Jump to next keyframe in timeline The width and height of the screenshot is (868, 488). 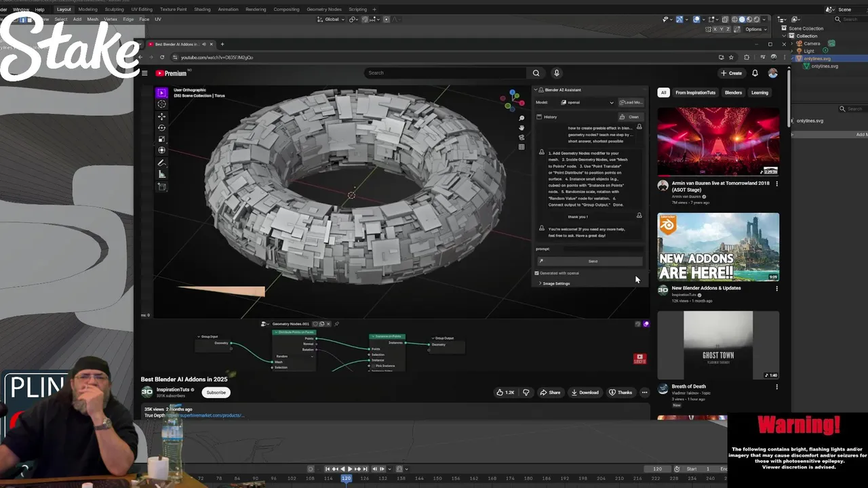357,468
